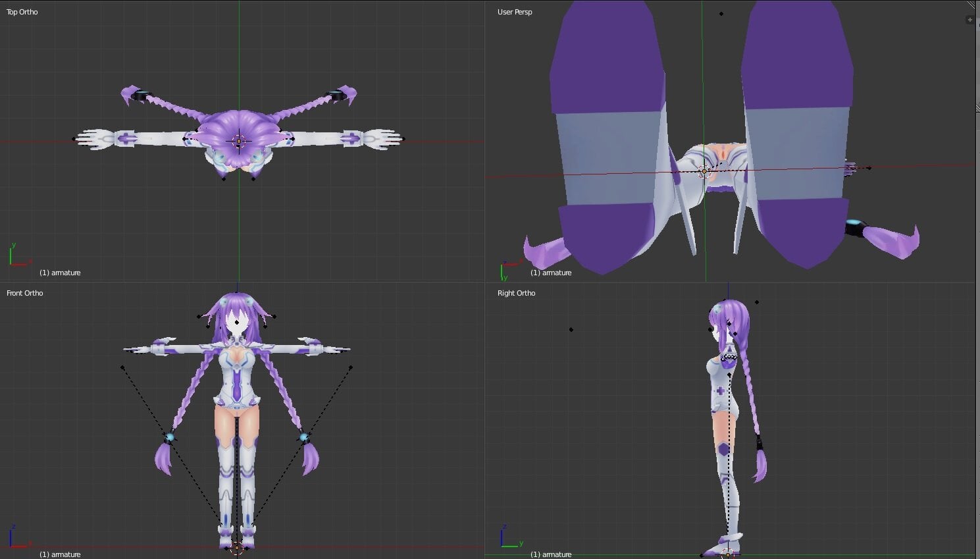
Task: Click the "User Persp" view label
Action: click(x=515, y=12)
